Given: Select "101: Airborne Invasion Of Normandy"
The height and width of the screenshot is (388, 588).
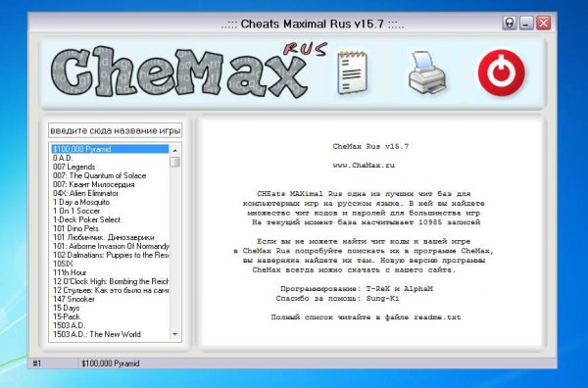Looking at the screenshot, I should (110, 246).
